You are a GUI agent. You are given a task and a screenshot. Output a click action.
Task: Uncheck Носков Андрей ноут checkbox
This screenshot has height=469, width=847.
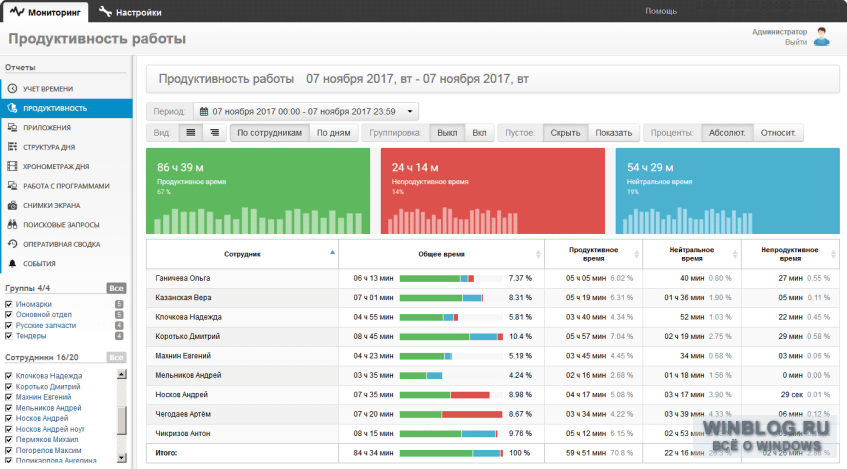tap(9, 429)
